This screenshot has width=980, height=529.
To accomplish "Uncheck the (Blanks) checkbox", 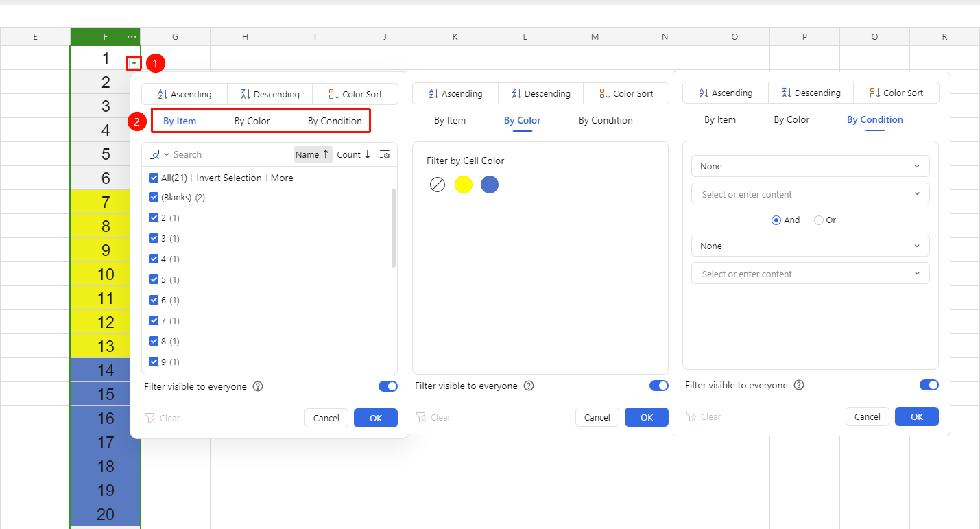I will click(x=154, y=197).
